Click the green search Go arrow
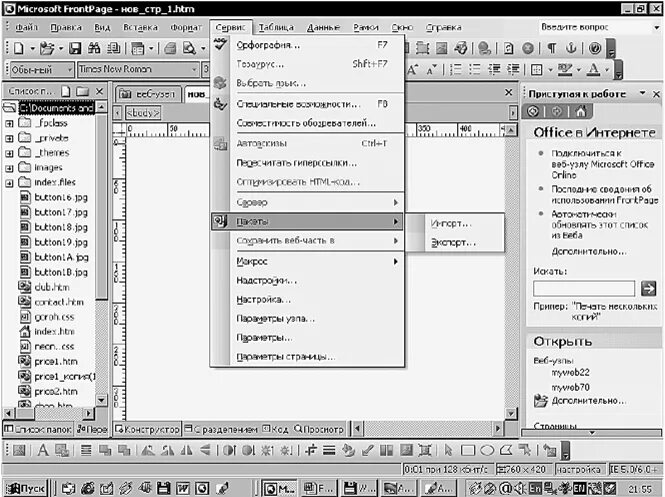The image size is (665, 497). pos(648,289)
